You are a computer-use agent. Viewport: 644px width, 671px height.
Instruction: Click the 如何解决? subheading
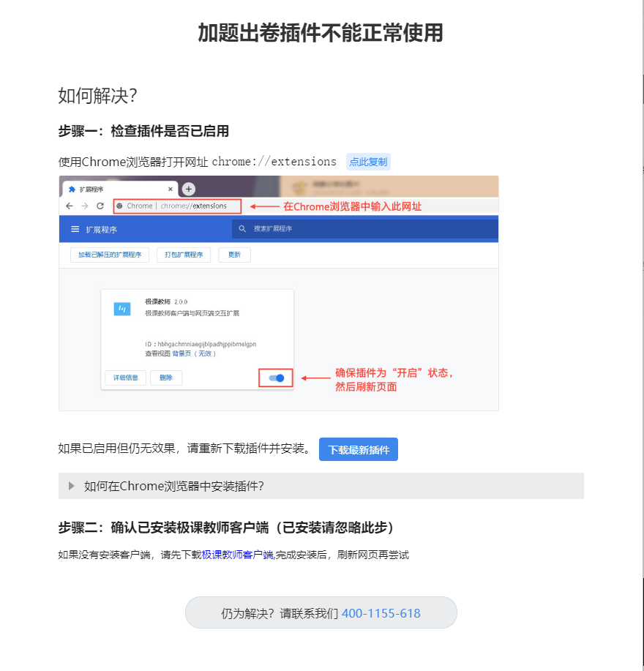pyautogui.click(x=97, y=95)
